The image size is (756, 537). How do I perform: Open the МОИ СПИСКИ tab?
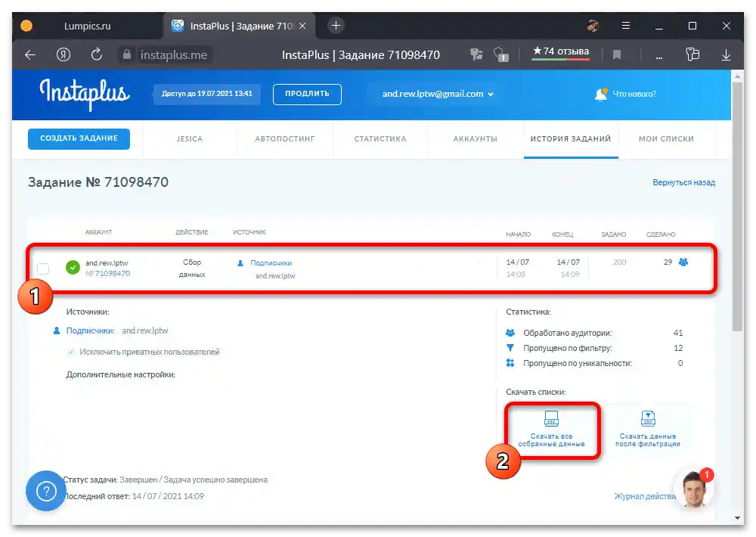[667, 138]
